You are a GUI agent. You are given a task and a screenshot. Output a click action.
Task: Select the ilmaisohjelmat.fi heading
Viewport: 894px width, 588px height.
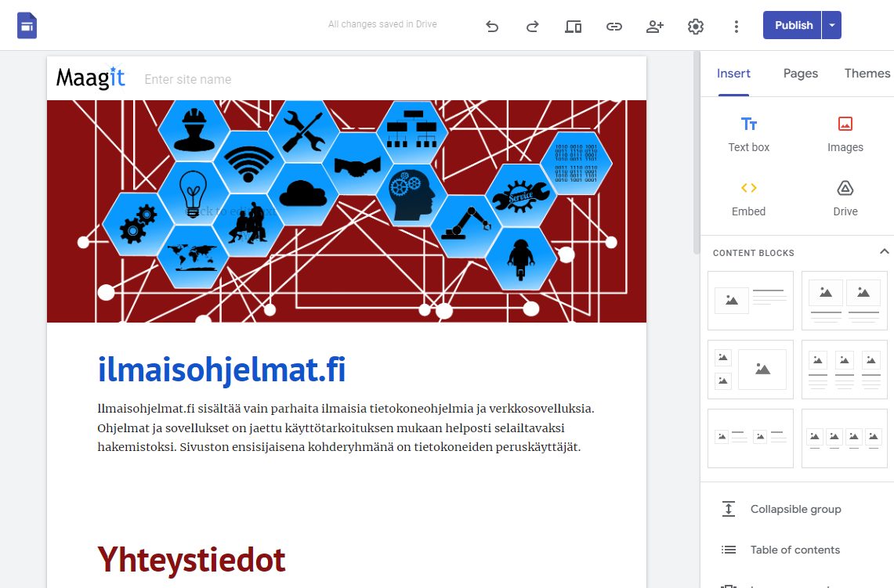click(221, 370)
